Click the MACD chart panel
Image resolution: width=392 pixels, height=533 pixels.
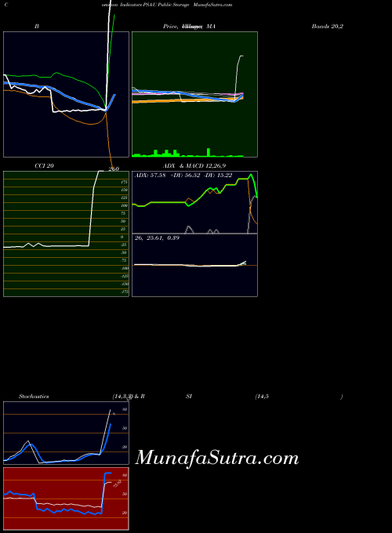point(194,265)
